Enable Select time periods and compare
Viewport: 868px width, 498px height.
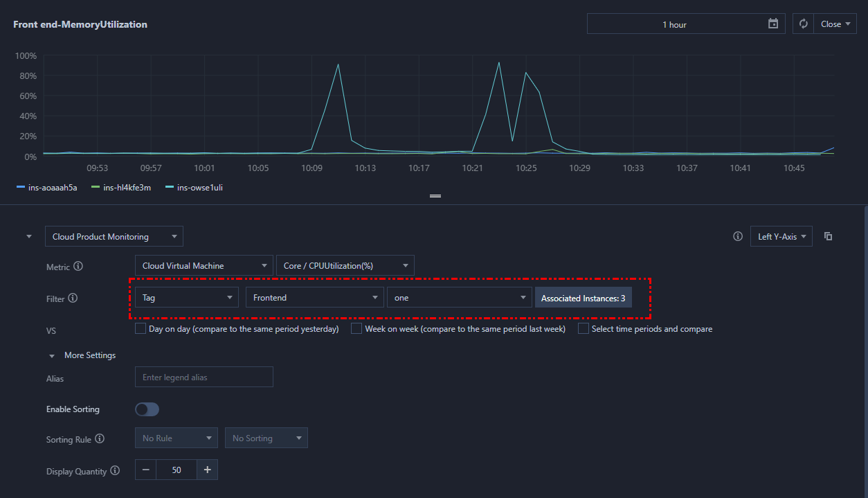click(x=584, y=329)
